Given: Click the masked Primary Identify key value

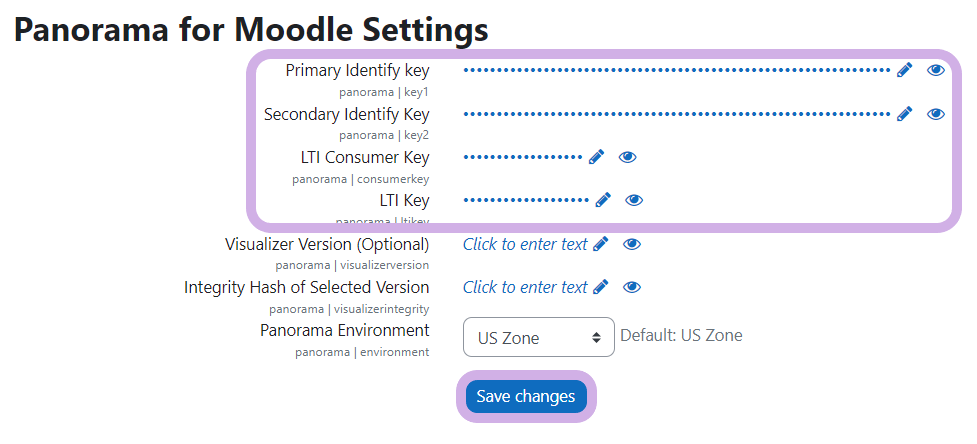Looking at the screenshot, I should (677, 71).
